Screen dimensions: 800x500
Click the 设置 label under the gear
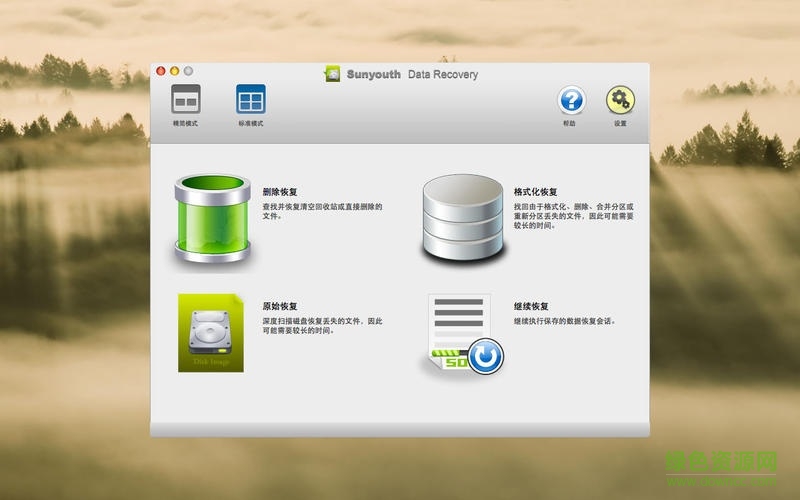pos(620,123)
